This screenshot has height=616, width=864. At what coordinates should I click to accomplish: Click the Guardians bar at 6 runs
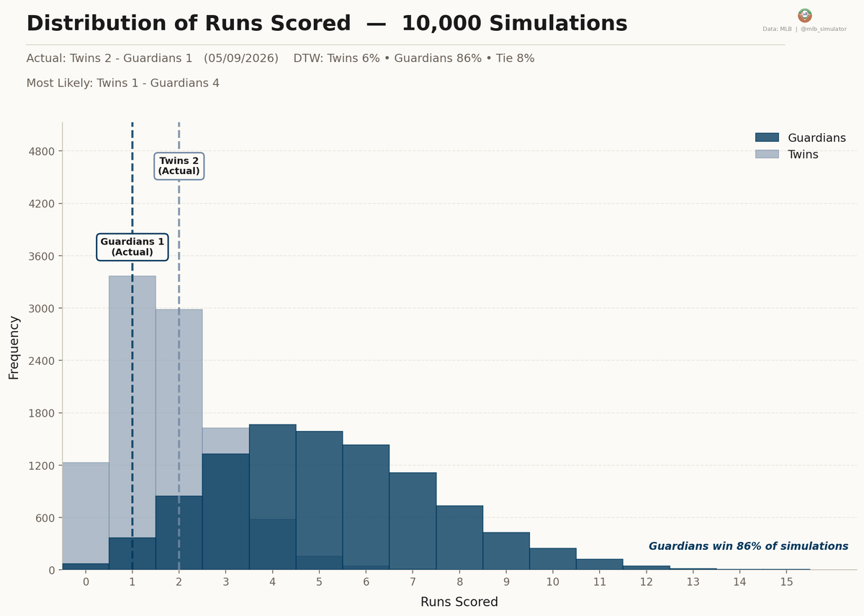click(366, 507)
